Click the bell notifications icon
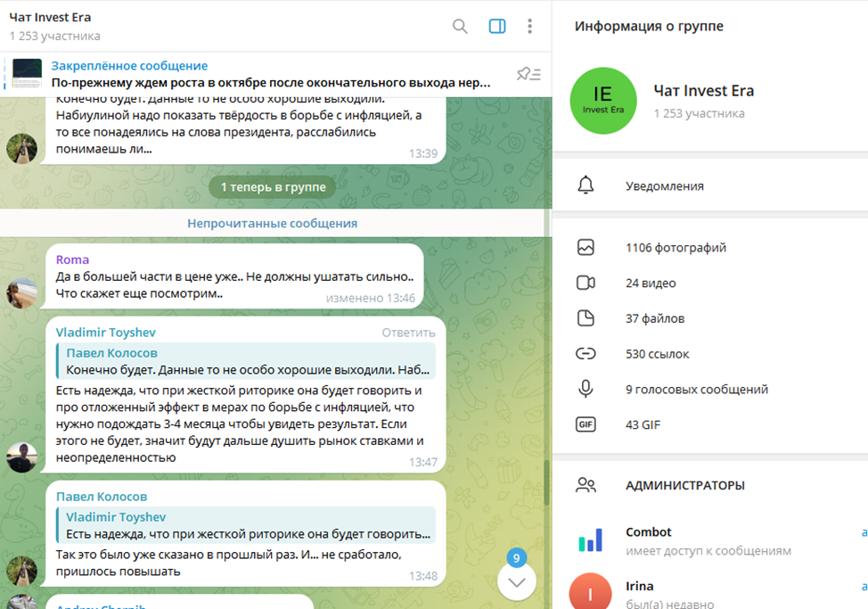868x609 pixels. (585, 185)
